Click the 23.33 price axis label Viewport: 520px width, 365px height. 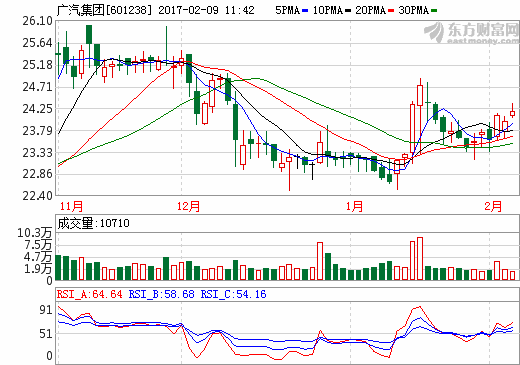coord(38,153)
